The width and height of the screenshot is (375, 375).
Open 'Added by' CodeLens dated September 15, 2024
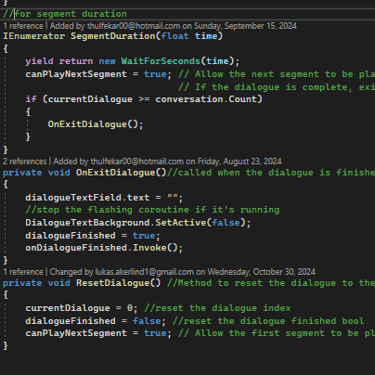point(173,26)
